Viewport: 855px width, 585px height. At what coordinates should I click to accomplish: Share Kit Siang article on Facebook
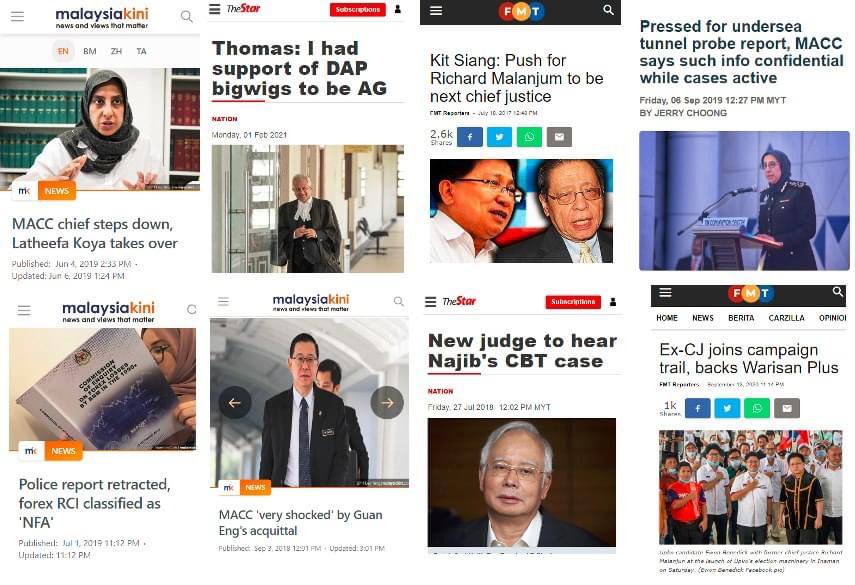click(x=469, y=137)
